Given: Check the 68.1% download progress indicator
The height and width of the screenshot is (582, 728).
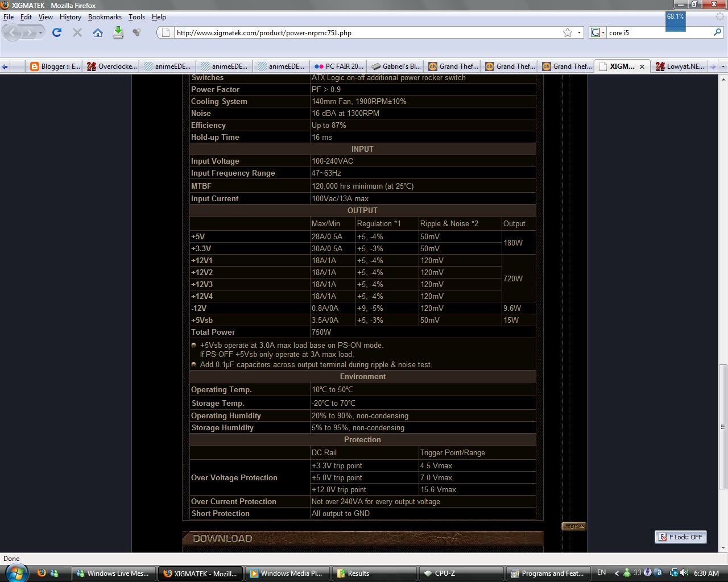Looking at the screenshot, I should (675, 18).
